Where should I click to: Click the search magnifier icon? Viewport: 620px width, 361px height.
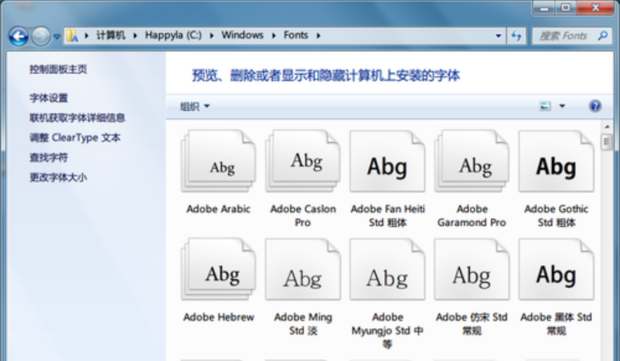603,36
